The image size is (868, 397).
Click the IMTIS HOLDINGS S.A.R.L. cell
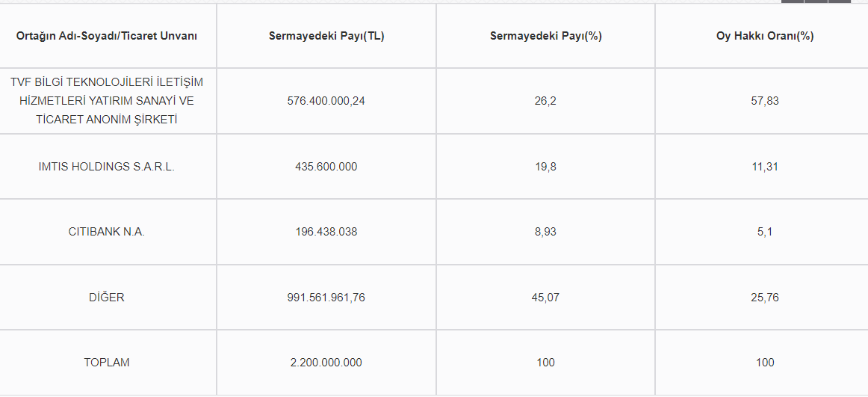tap(107, 167)
